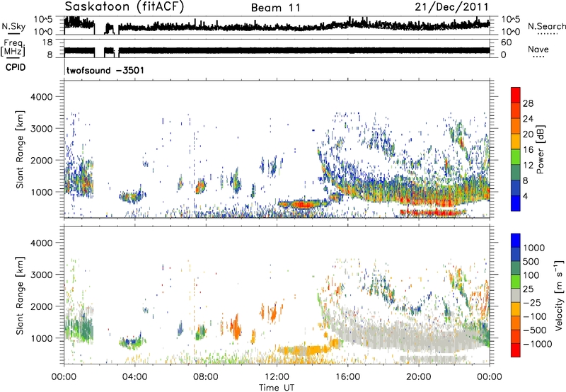Click the "3000" tick on velocity panel

click(x=42, y=275)
